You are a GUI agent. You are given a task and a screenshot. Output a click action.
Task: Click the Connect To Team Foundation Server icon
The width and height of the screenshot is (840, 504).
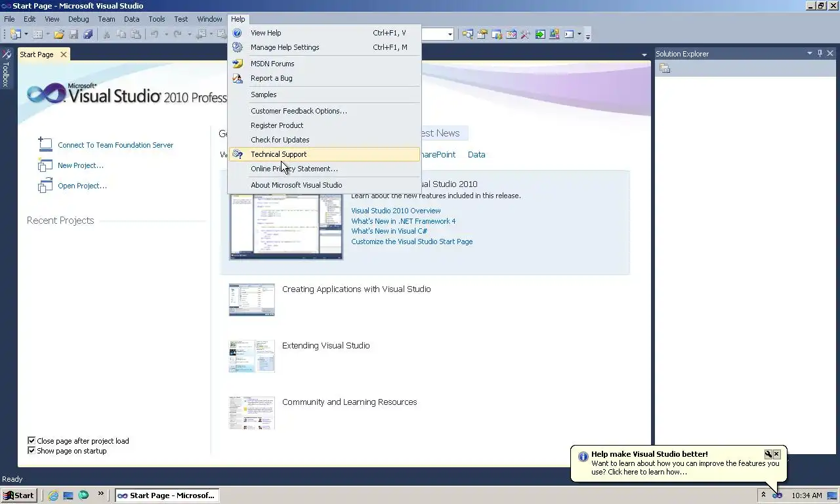(45, 144)
